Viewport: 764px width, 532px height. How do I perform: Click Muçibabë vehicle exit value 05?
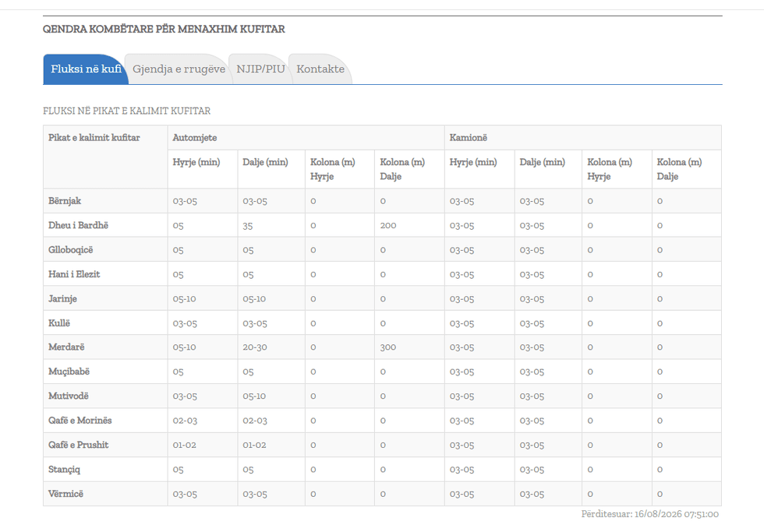[x=248, y=372]
